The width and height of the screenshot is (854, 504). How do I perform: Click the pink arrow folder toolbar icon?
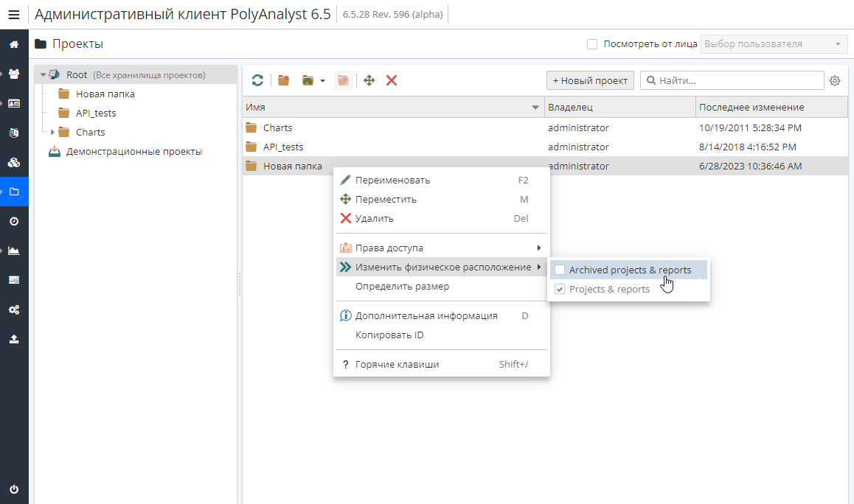(x=343, y=80)
